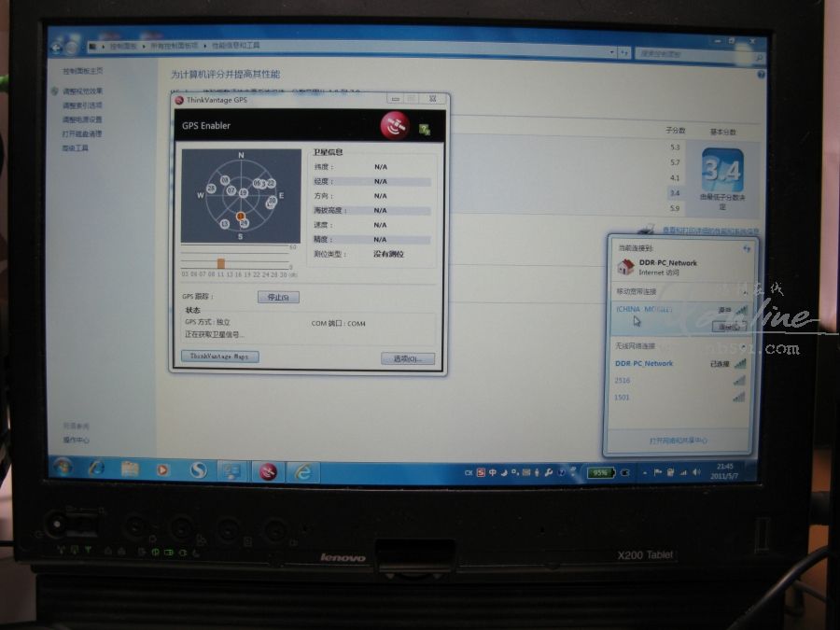
Task: Select the CHINA MOBILE broadband entry
Action: (x=682, y=317)
